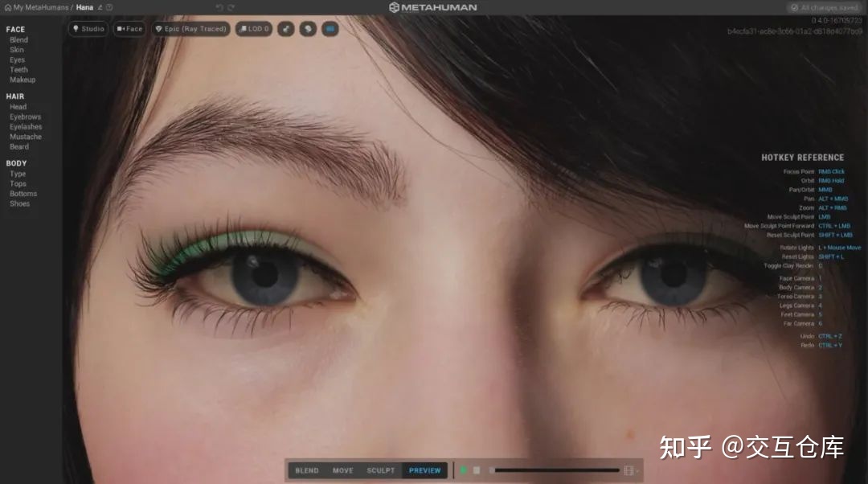Open Eyebrows hair settings
Screen dimensions: 868x484
(x=25, y=117)
